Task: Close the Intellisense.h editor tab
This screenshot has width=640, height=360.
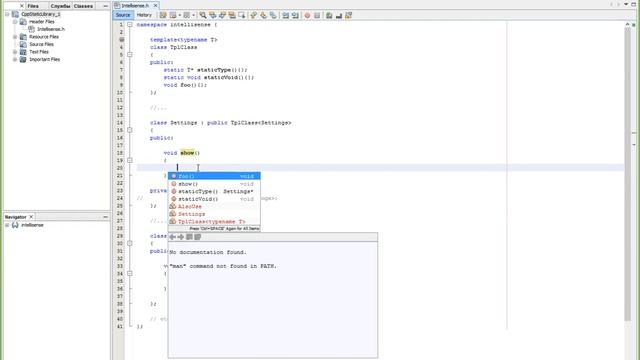Action: (x=156, y=6)
